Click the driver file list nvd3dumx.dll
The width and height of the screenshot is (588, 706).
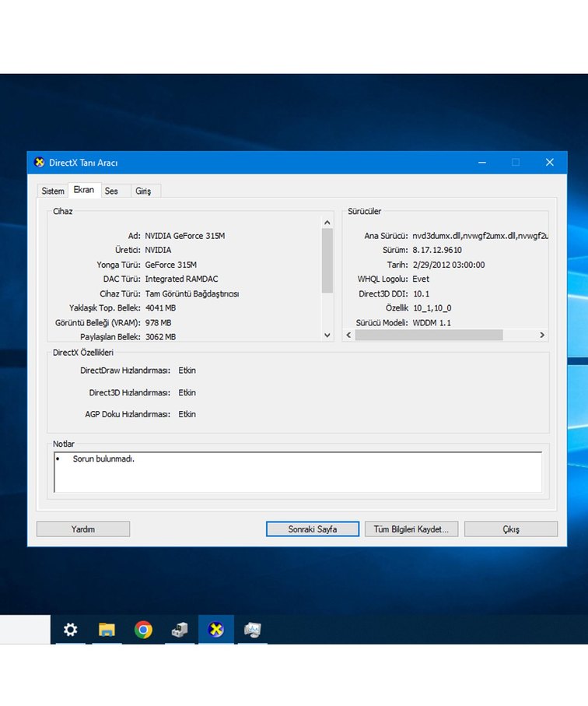click(480, 236)
